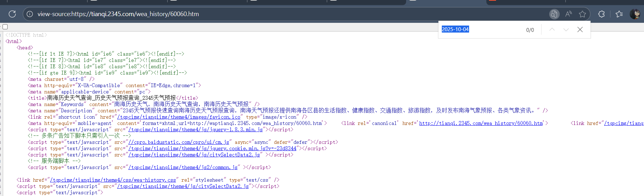Add this page to favorites with star
The height and width of the screenshot is (196, 644).
click(582, 14)
